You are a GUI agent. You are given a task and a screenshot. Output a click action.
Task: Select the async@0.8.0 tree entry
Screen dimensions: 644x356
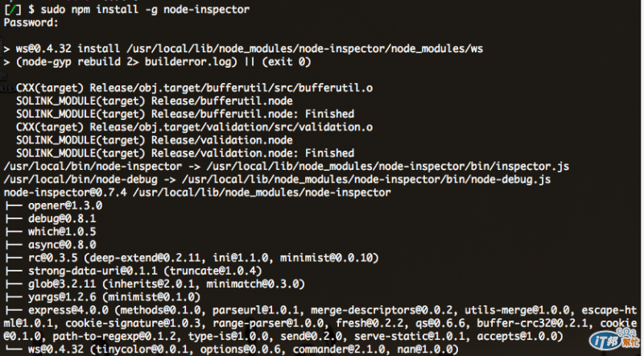[62, 245]
